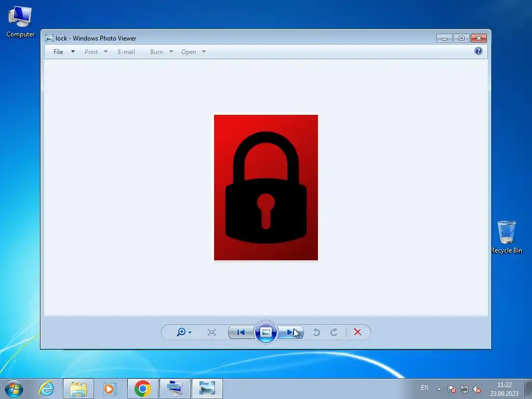
Task: Open Windows Explorer from the taskbar
Action: point(78,389)
